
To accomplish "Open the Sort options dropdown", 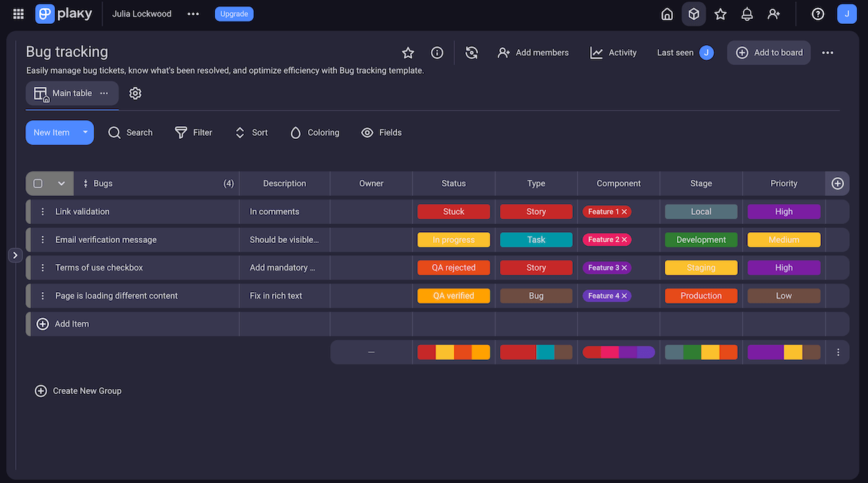I will 251,132.
